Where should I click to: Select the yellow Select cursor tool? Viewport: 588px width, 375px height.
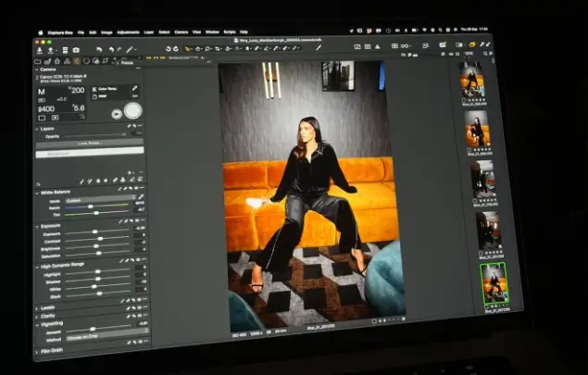click(x=188, y=49)
